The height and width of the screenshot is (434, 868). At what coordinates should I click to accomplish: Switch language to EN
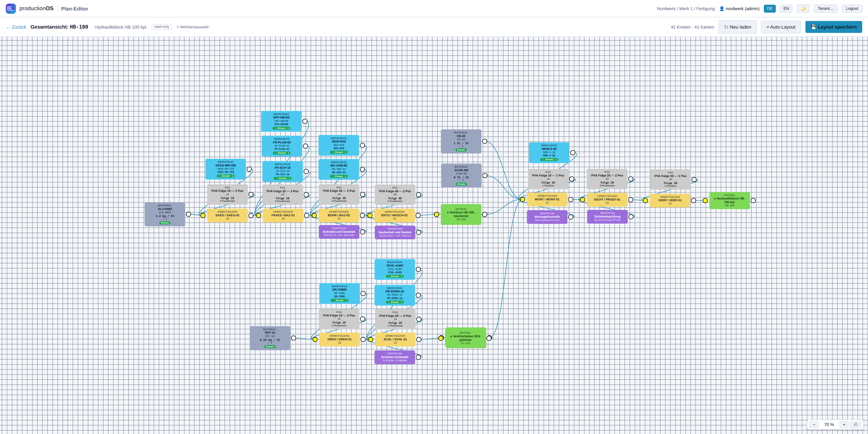tap(786, 8)
